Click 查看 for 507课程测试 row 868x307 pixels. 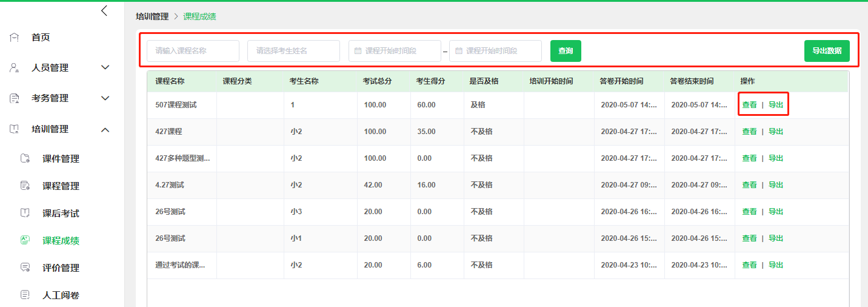click(750, 105)
